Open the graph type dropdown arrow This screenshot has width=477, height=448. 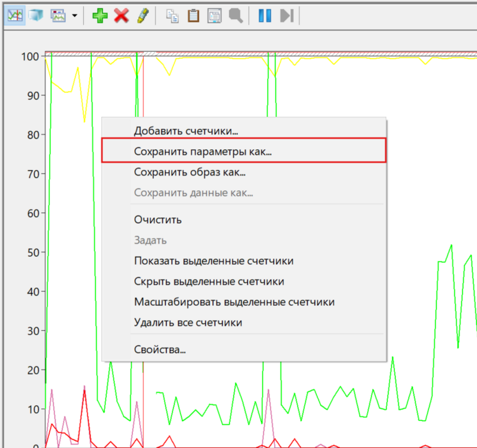[x=74, y=16]
